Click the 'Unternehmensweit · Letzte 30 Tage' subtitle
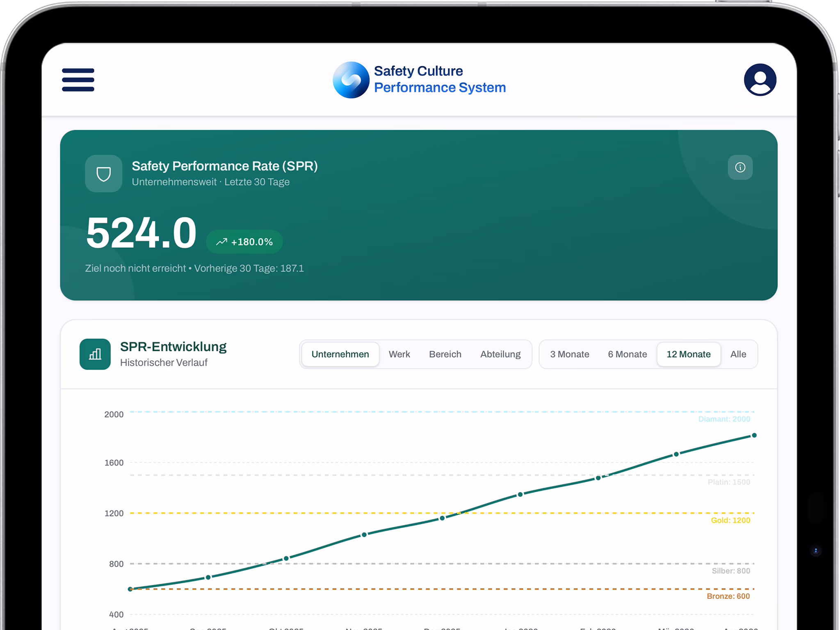The height and width of the screenshot is (630, 840). point(210,182)
